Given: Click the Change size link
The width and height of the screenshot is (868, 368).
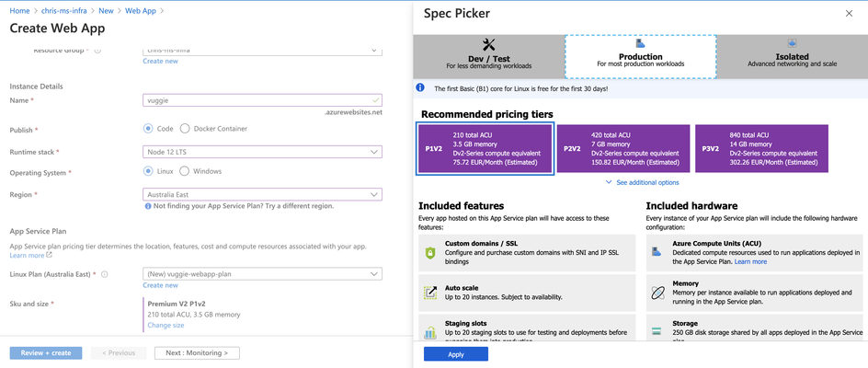Looking at the screenshot, I should click(166, 326).
